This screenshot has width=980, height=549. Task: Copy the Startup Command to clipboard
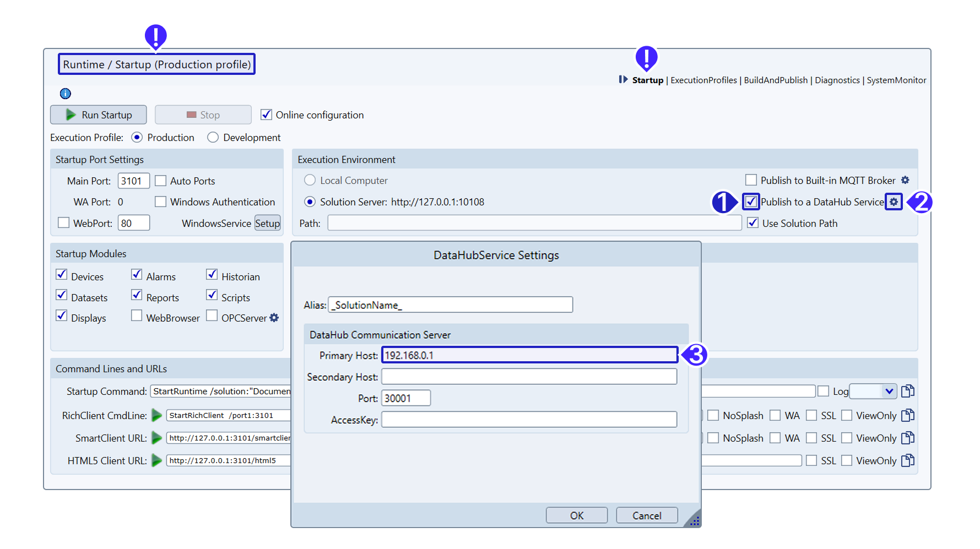[908, 391]
